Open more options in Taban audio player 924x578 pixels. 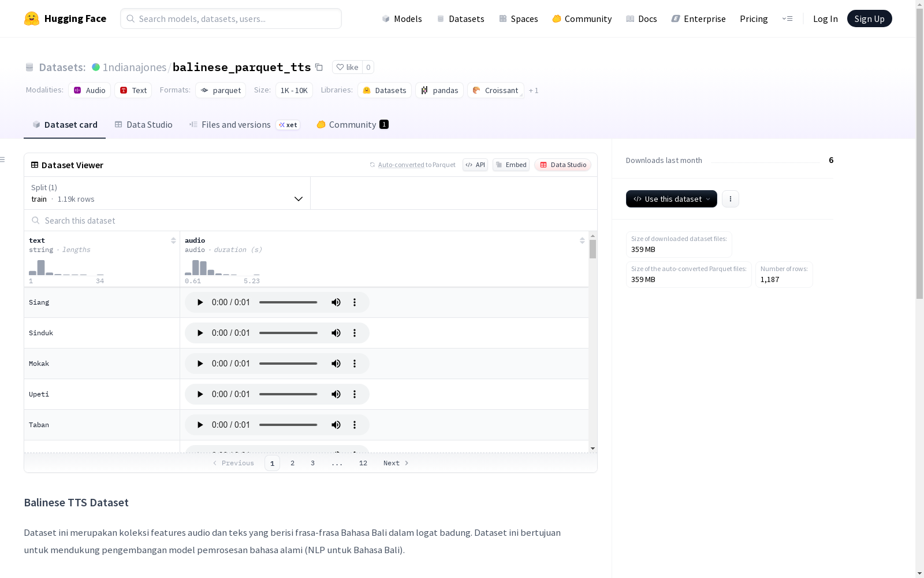coord(355,425)
